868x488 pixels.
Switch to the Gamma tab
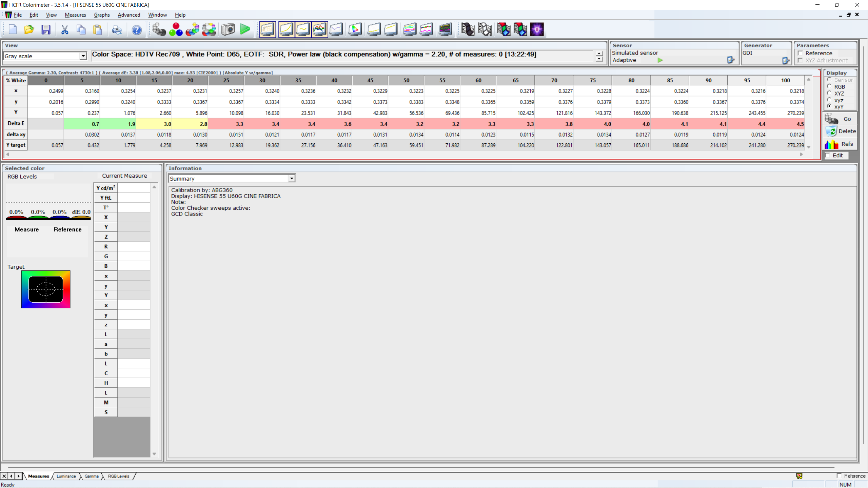pos(92,476)
